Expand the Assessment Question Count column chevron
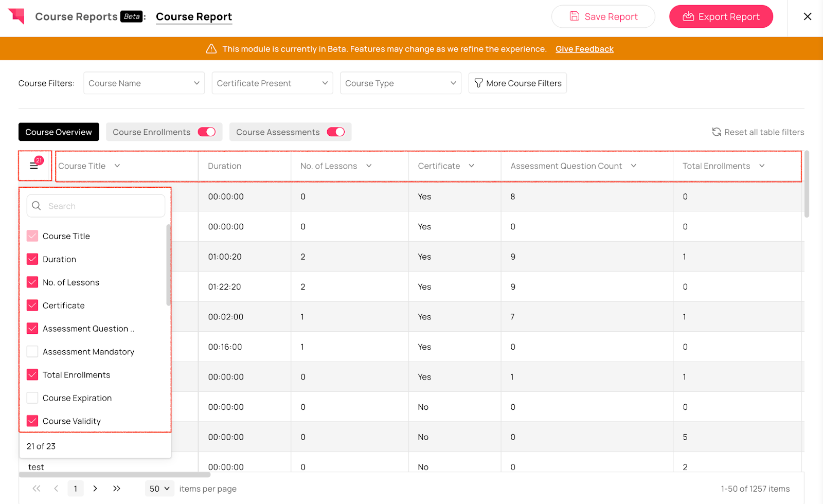Image resolution: width=823 pixels, height=504 pixels. coord(634,166)
